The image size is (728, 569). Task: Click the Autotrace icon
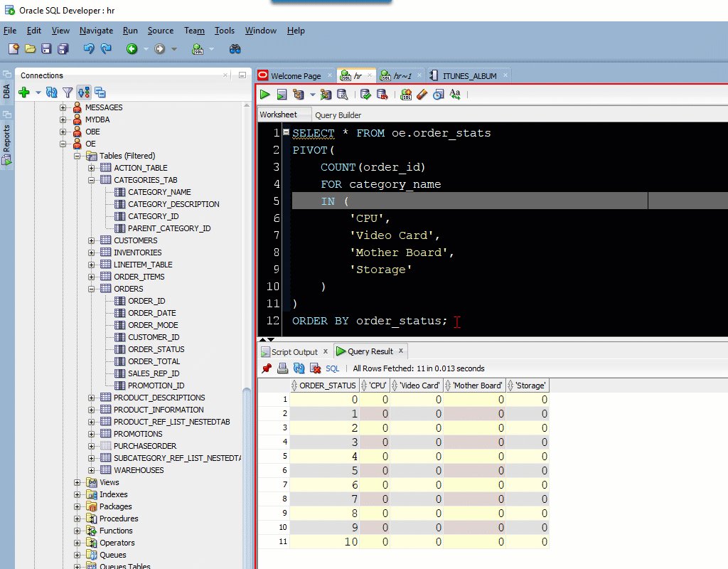click(326, 95)
